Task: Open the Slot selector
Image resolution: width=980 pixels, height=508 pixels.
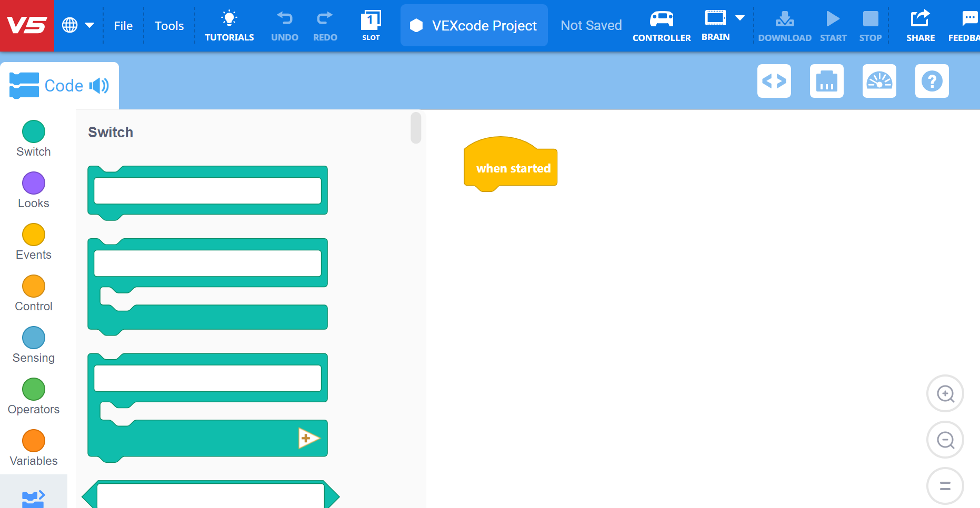Action: click(x=371, y=25)
